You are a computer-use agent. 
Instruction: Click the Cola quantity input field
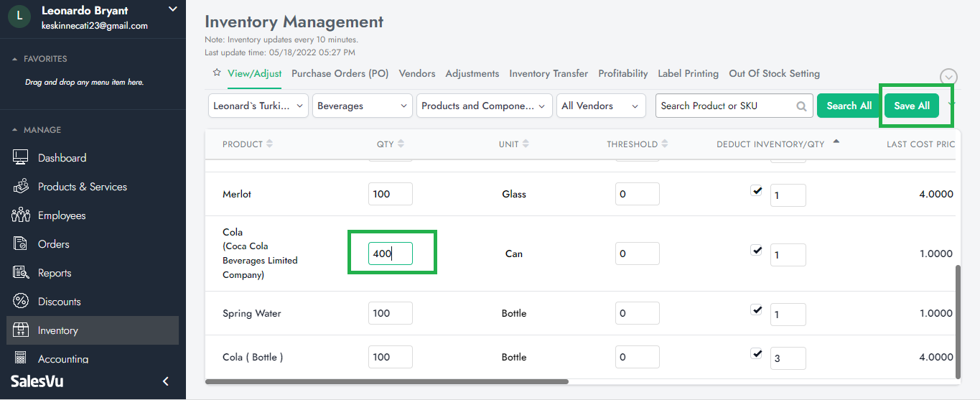[390, 254]
